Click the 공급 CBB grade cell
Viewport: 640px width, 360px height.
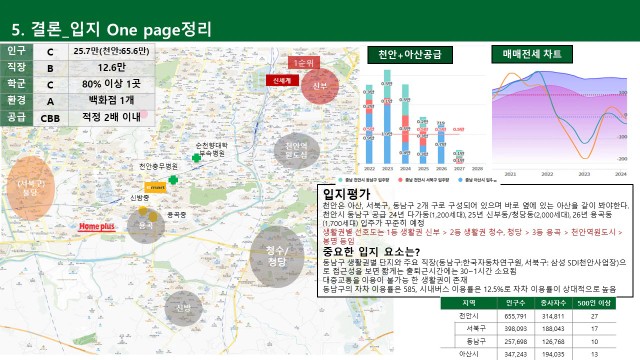pos(50,118)
